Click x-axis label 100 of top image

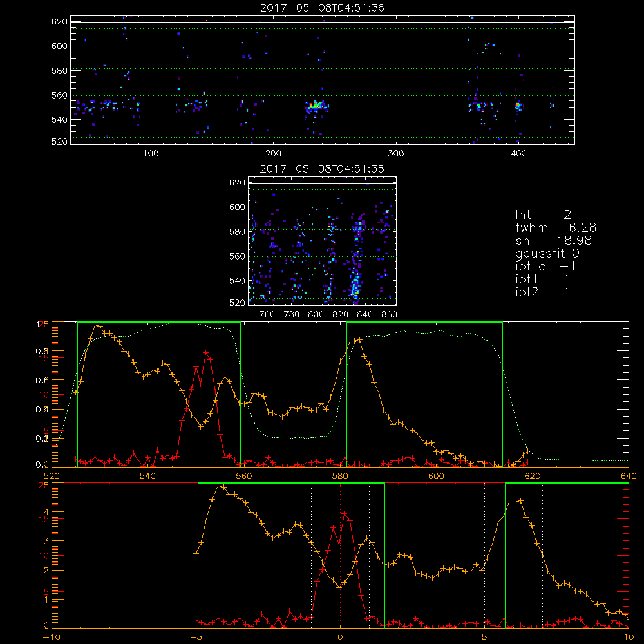tap(151, 154)
